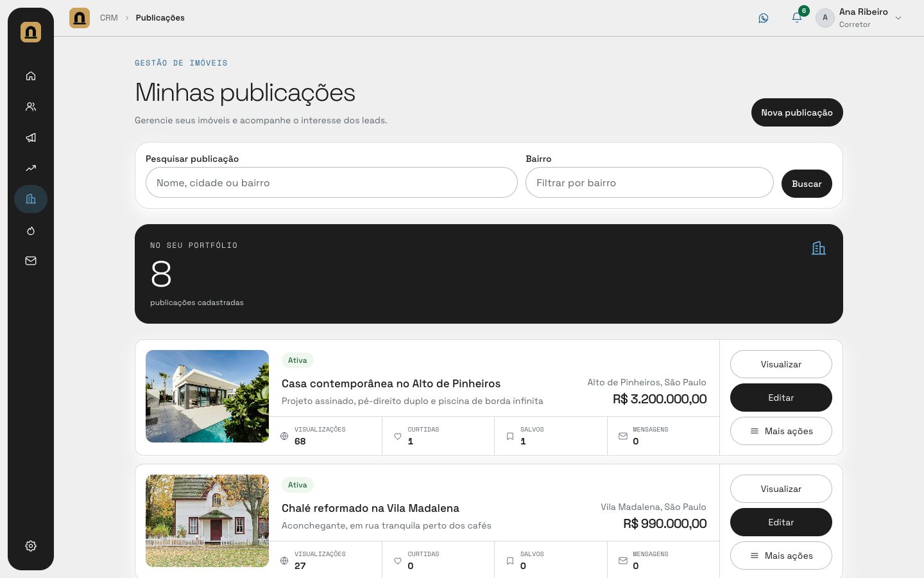Open the contacts (people) icon in sidebar

click(31, 107)
